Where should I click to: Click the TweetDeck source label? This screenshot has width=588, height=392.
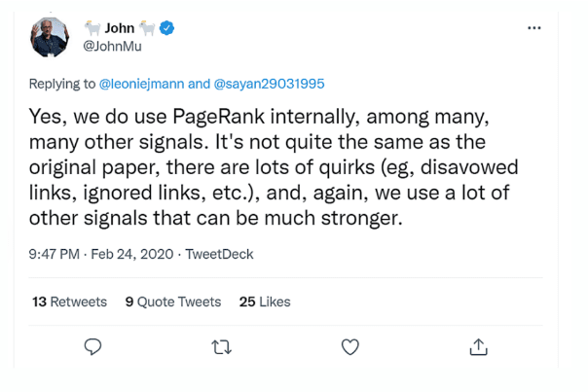220,254
